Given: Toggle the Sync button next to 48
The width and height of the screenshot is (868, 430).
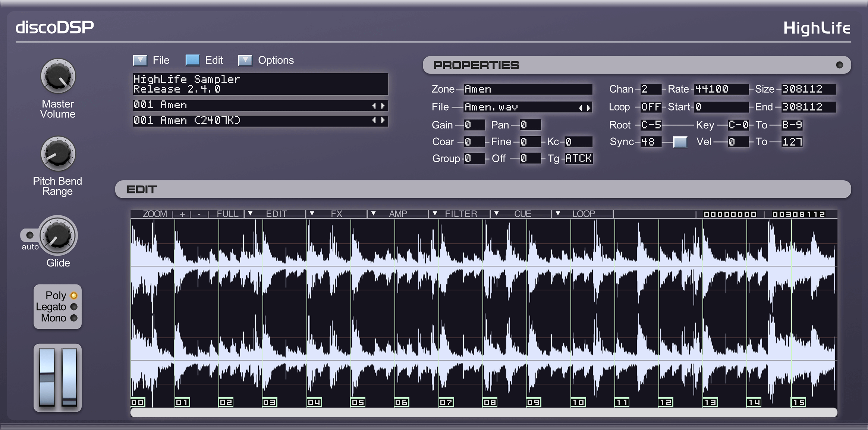Looking at the screenshot, I should tap(680, 142).
